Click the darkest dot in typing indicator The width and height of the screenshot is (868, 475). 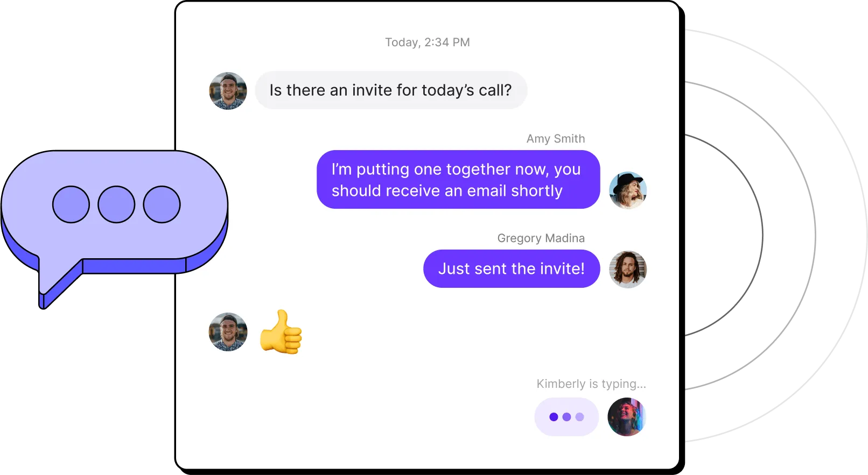click(x=554, y=417)
